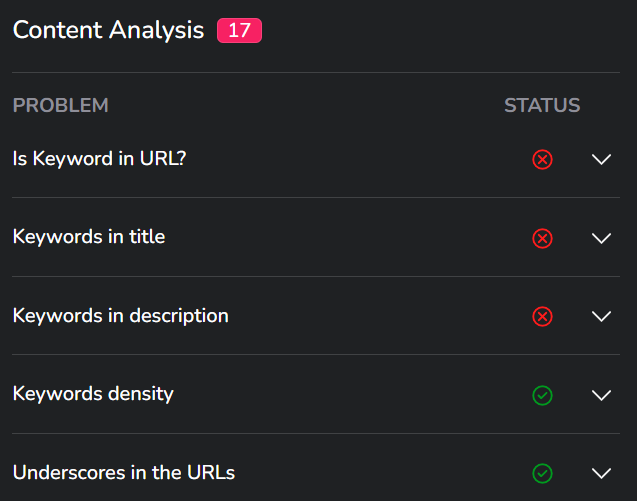637x501 pixels.
Task: Click the green check icon for Underscores in the URLs
Action: pos(542,473)
